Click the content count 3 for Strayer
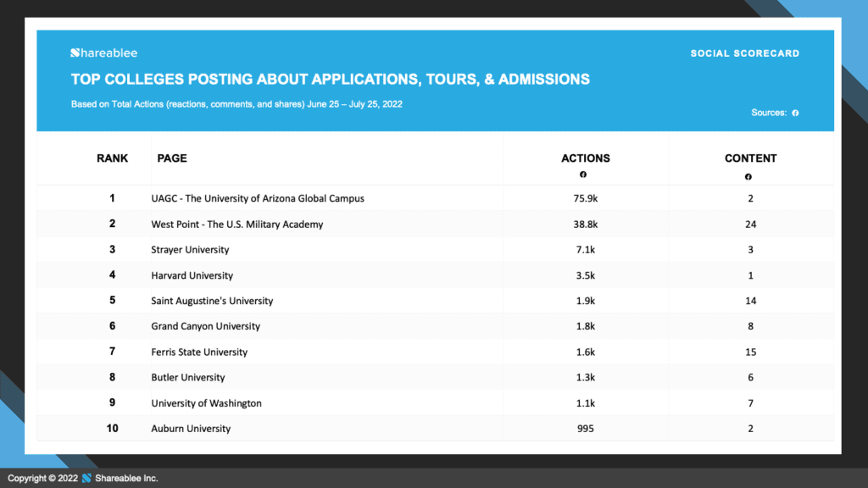The height and width of the screenshot is (488, 868). (751, 250)
